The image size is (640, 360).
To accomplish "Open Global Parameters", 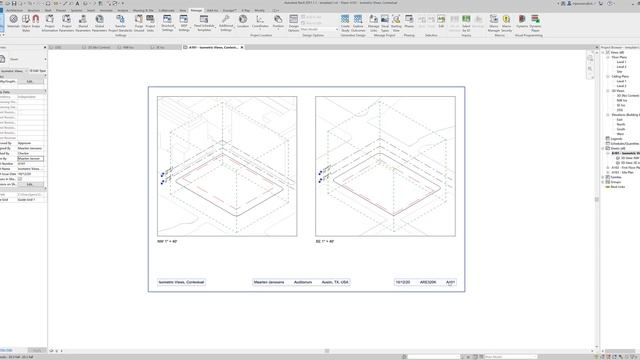I will 99,22.
